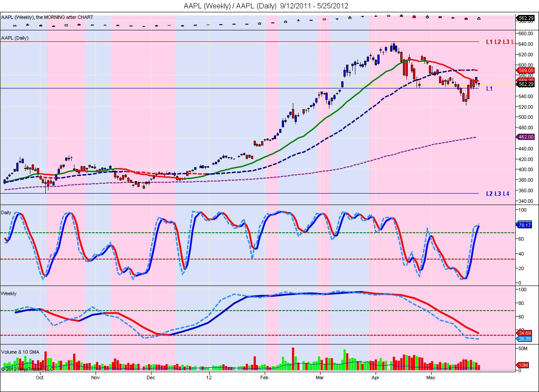Click the 400.00 price axis label

pos(525,170)
